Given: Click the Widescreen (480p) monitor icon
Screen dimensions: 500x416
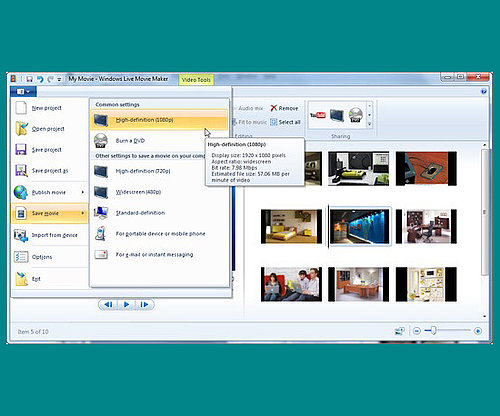Looking at the screenshot, I should pos(101,192).
